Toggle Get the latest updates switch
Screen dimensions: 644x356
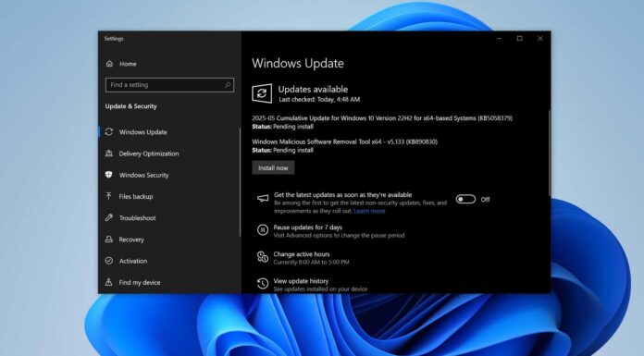[465, 199]
